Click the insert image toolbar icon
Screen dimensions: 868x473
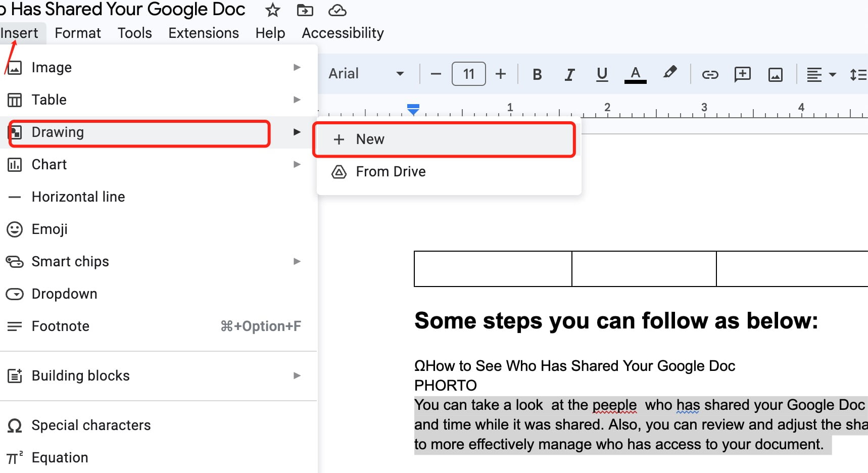tap(776, 75)
